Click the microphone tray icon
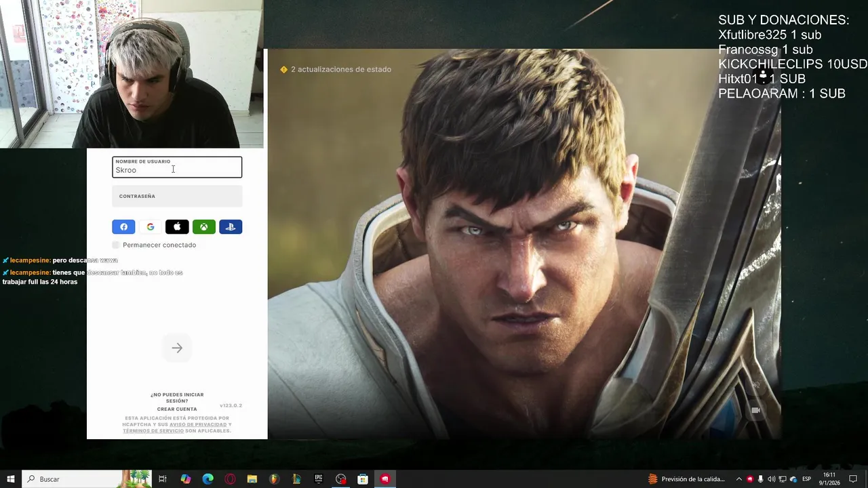This screenshot has height=488, width=868. point(761,479)
